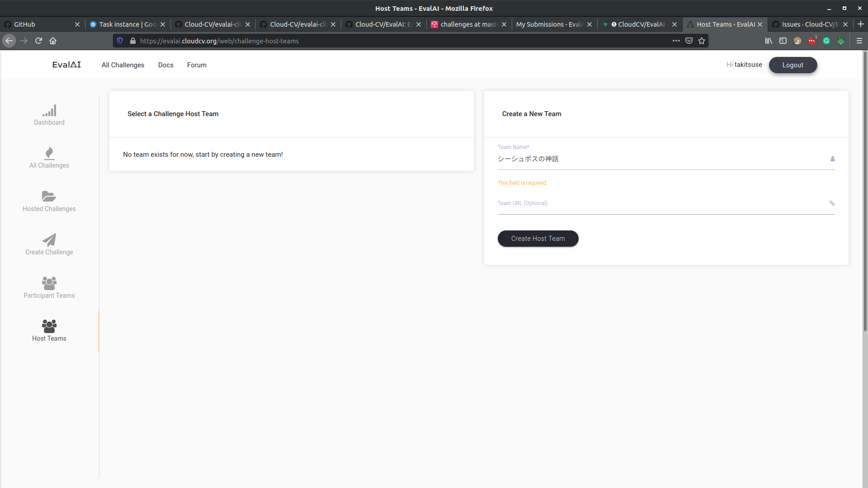Open the Docs navigation item
The image size is (868, 488).
coord(165,65)
